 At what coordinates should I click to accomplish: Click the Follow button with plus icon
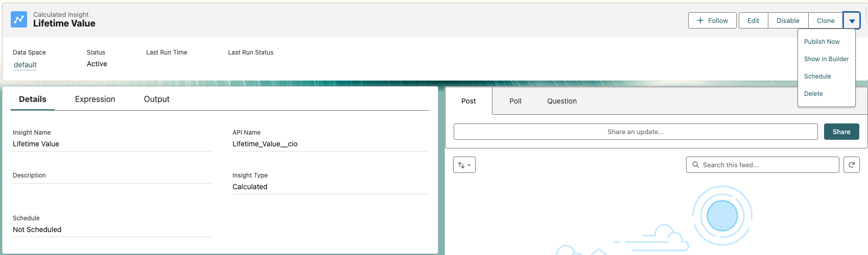712,21
